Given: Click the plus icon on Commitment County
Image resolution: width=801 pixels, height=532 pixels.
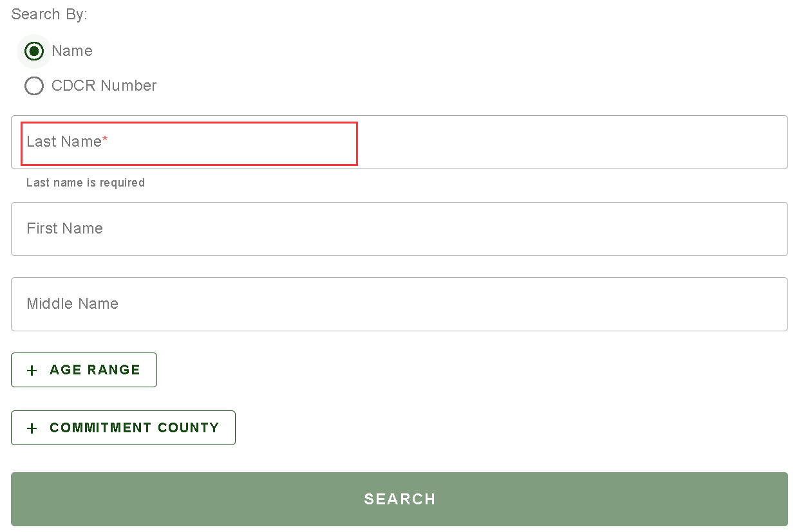Looking at the screenshot, I should point(31,428).
